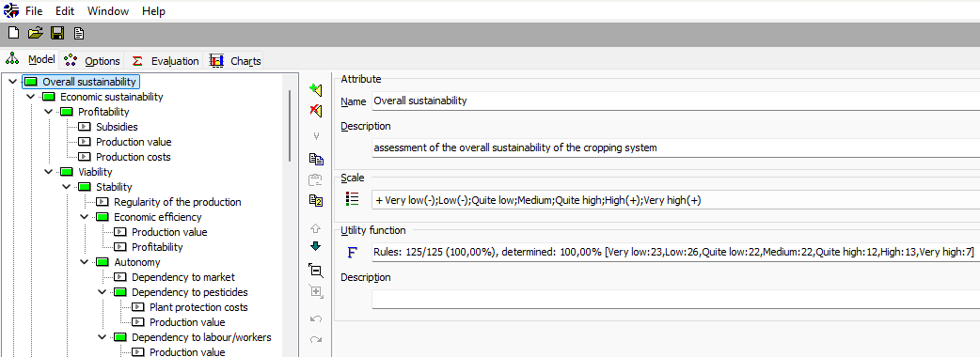
Task: Open the File menu
Action: point(34,11)
